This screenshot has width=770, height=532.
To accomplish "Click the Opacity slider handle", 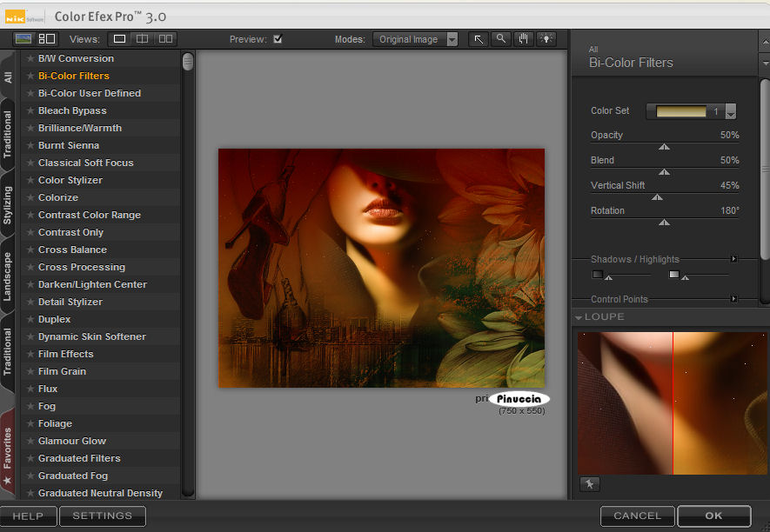I will tap(664, 147).
